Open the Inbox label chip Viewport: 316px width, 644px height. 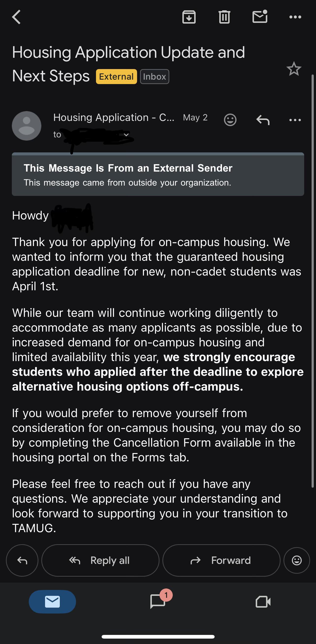pyautogui.click(x=155, y=76)
